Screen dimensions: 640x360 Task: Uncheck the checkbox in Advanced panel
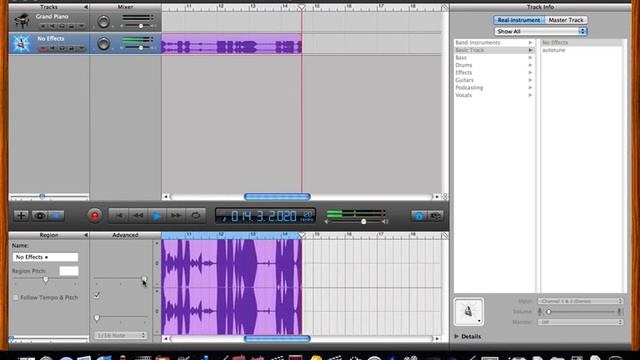click(x=97, y=295)
